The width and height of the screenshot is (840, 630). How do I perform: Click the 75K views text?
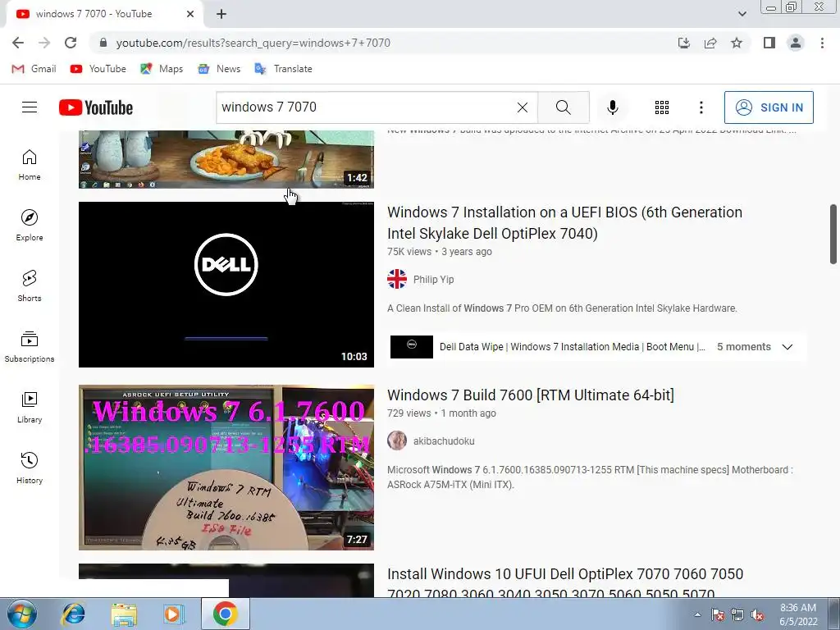[x=409, y=252]
